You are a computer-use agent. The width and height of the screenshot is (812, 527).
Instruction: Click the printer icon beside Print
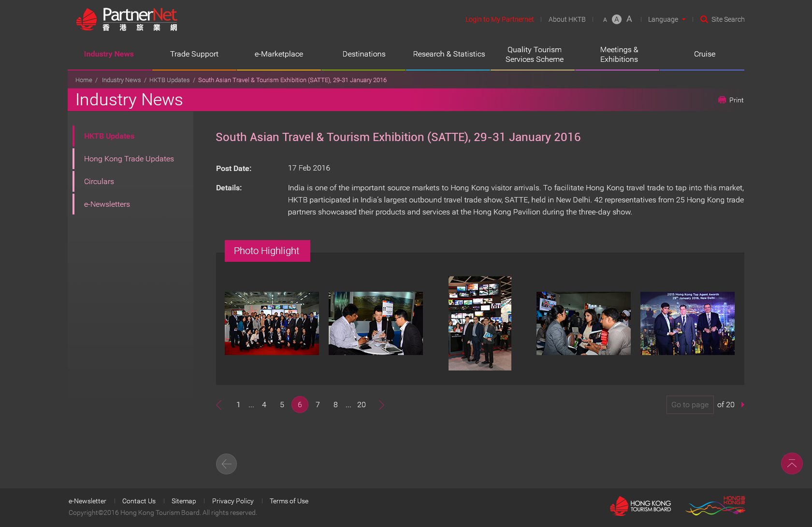pos(722,100)
